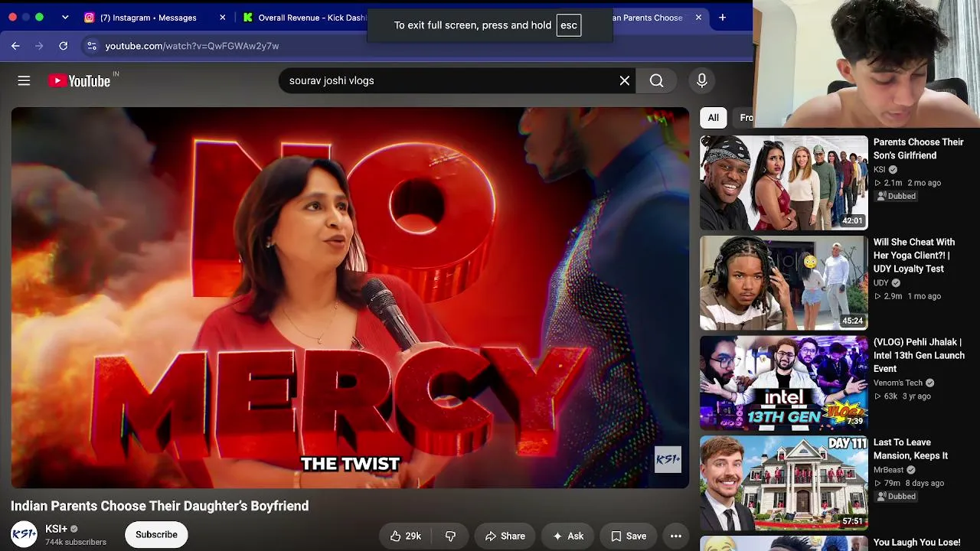Screen dimensions: 980x551
Task: Click the address bar URL
Action: tap(192, 46)
